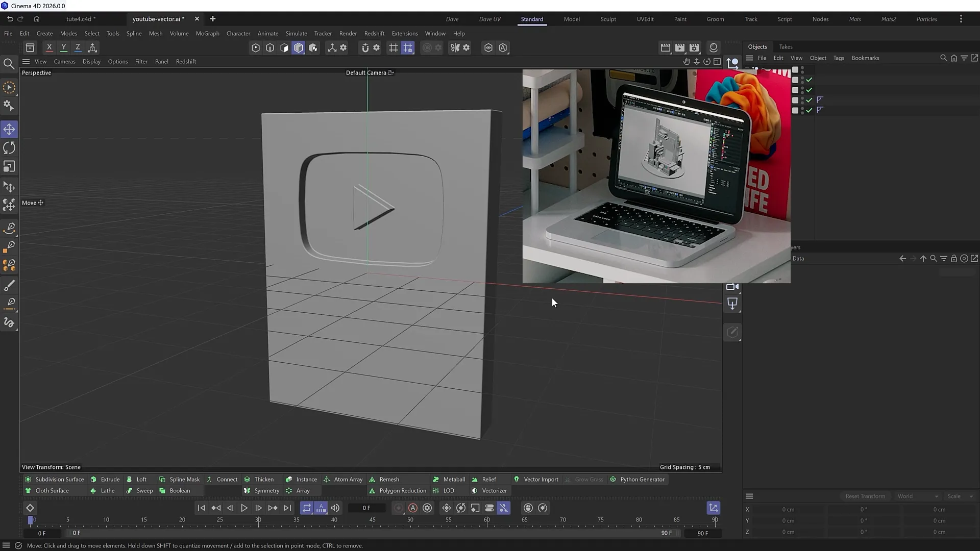This screenshot has width=980, height=551.
Task: Toggle X axis lock
Action: [49, 47]
